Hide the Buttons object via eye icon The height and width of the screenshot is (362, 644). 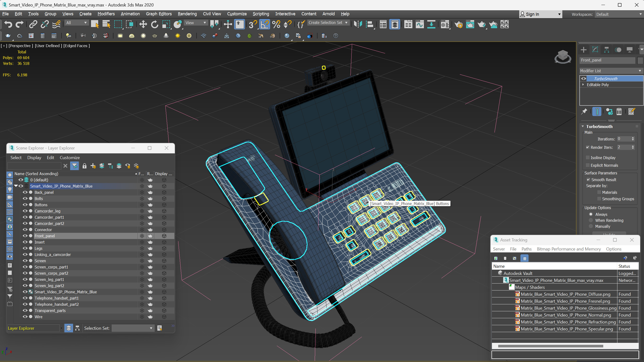(25, 205)
